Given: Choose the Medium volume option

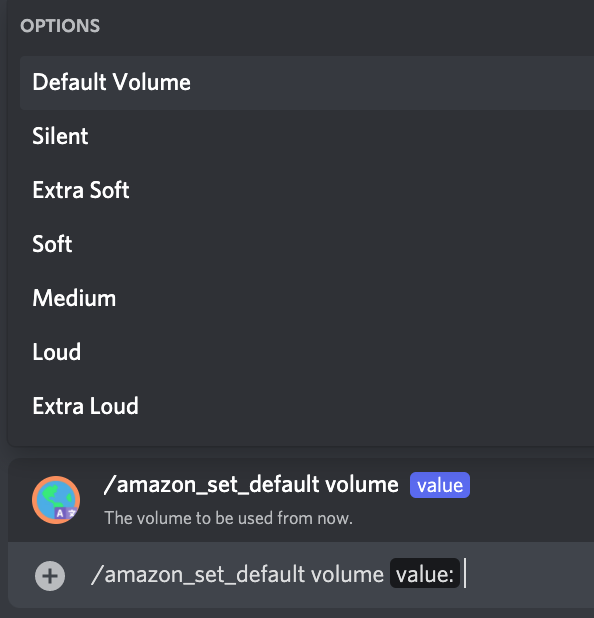Looking at the screenshot, I should [307, 298].
